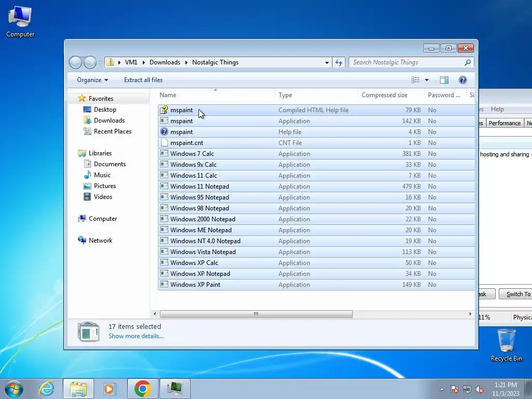This screenshot has width=532, height=399.
Task: Open Help menu in Task Manager window
Action: point(497,109)
